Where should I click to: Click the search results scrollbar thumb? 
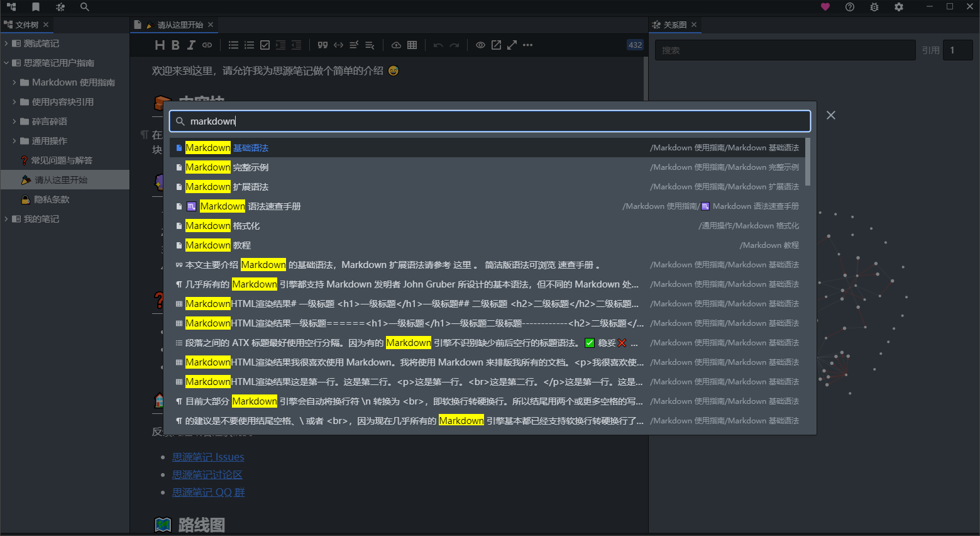click(808, 162)
